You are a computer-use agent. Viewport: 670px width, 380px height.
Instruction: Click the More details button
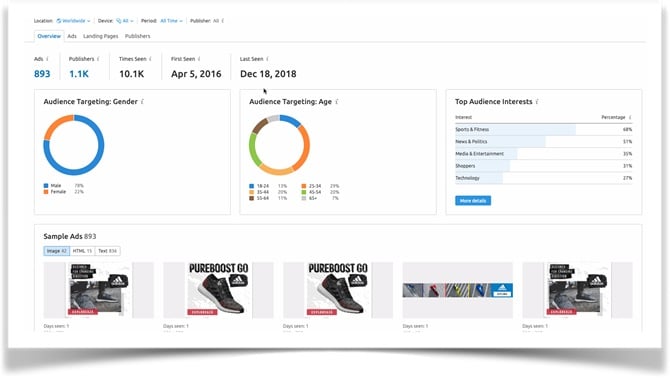pyautogui.click(x=473, y=200)
